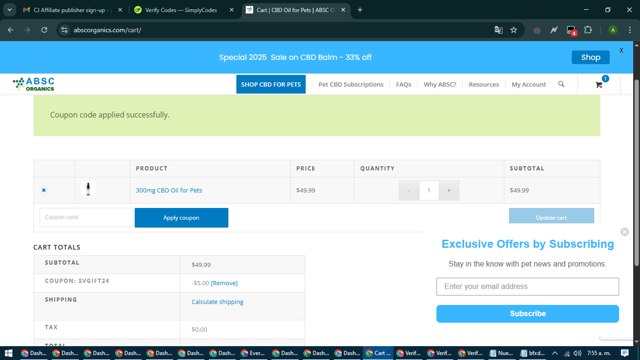Reload the page
The height and width of the screenshot is (360, 640).
(x=44, y=30)
